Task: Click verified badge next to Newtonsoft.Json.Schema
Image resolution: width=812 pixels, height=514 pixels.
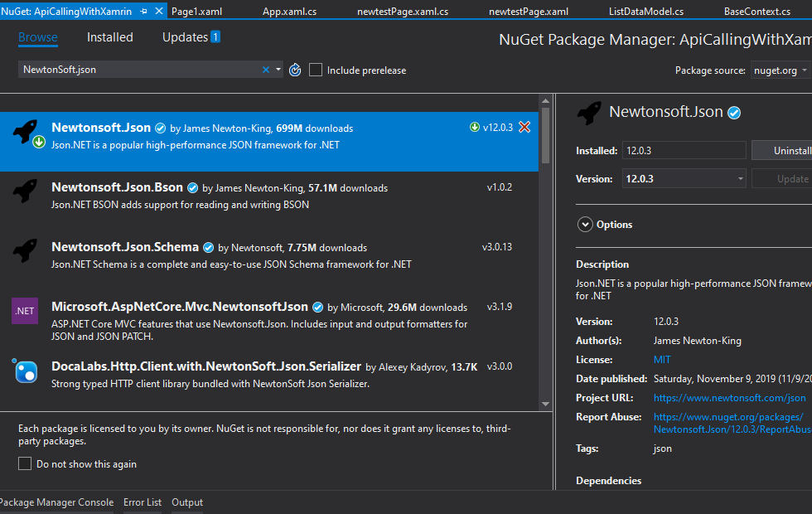Action: coord(208,248)
